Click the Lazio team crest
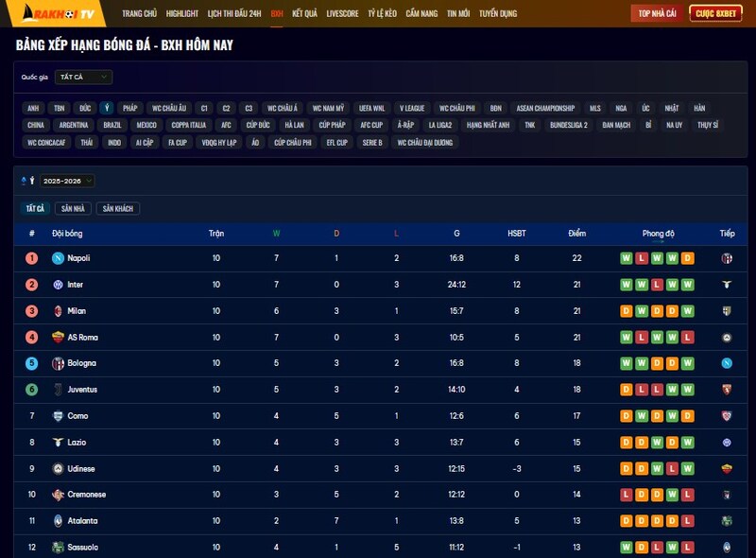 [58, 443]
